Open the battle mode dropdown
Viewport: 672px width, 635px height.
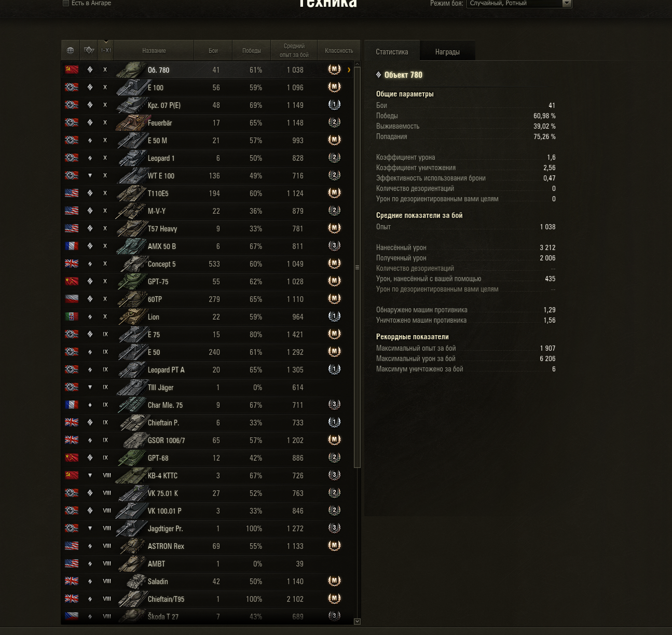click(x=519, y=3)
